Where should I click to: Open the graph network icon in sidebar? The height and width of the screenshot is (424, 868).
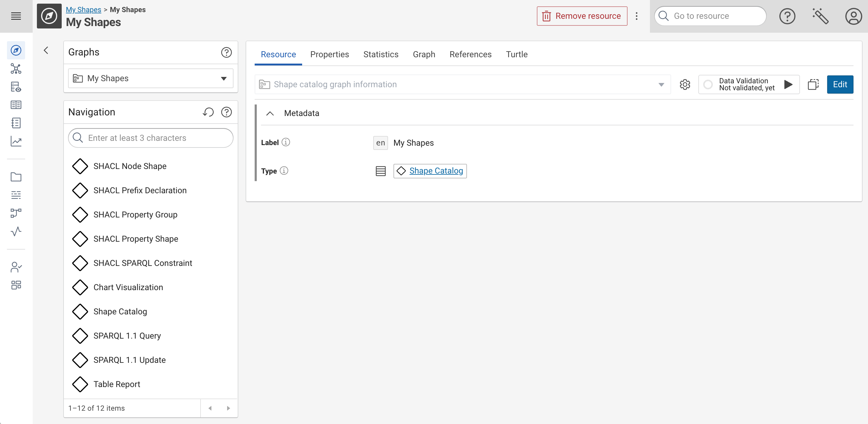point(16,69)
